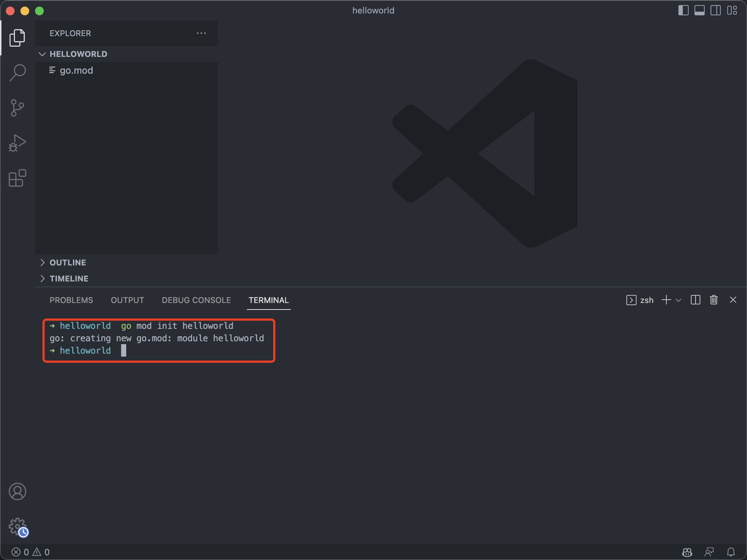747x560 pixels.
Task: Open GitHub Copilot in status bar
Action: [688, 552]
